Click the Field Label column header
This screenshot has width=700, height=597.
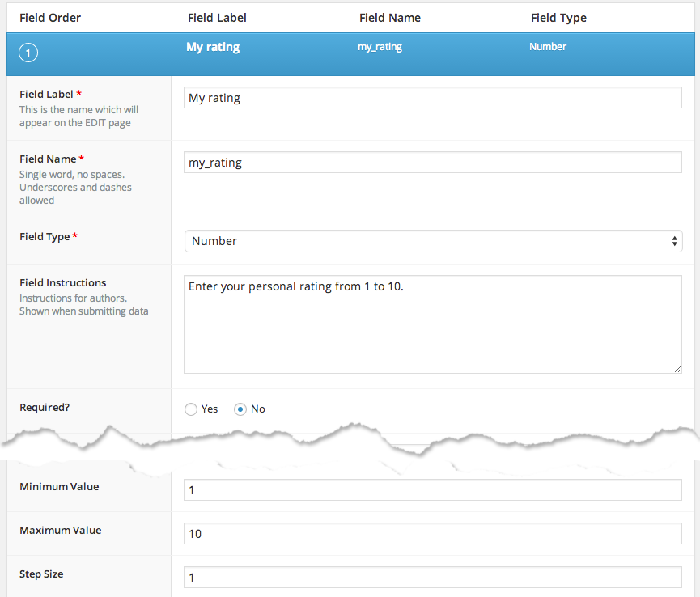(216, 18)
